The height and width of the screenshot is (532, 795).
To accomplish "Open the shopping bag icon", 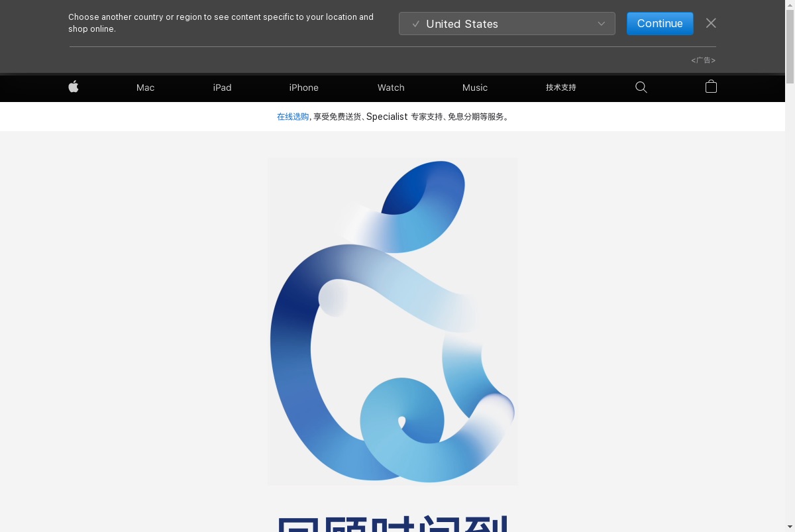I will pyautogui.click(x=711, y=87).
